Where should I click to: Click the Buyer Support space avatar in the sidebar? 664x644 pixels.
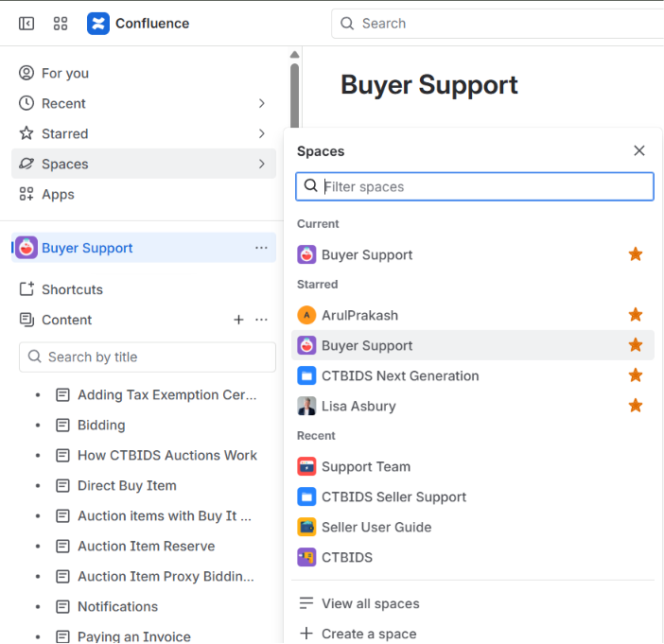coord(26,248)
